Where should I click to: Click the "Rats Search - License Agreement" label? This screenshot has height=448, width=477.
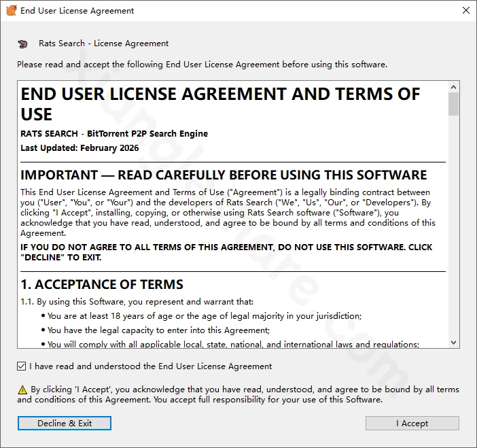(103, 44)
